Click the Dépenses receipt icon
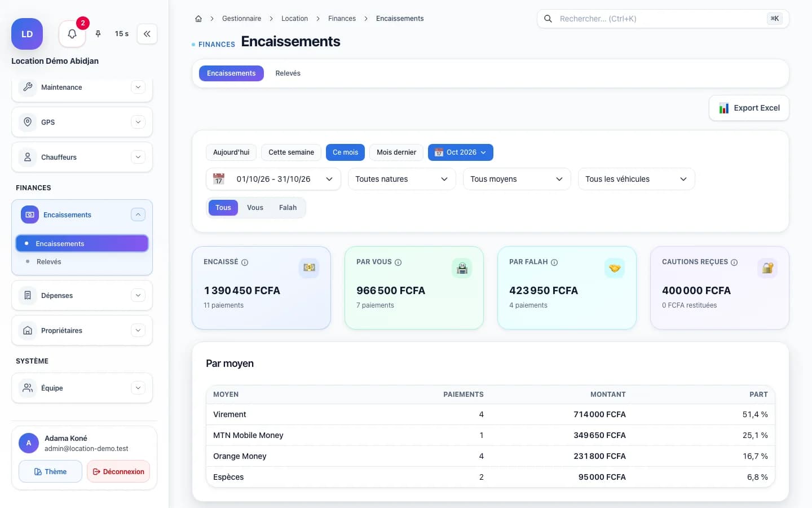The width and height of the screenshot is (812, 508). tap(28, 295)
